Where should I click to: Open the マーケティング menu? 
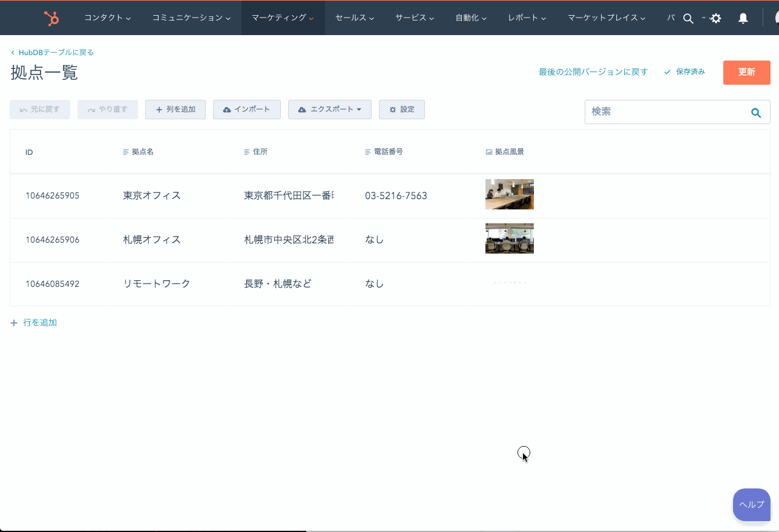(x=282, y=18)
